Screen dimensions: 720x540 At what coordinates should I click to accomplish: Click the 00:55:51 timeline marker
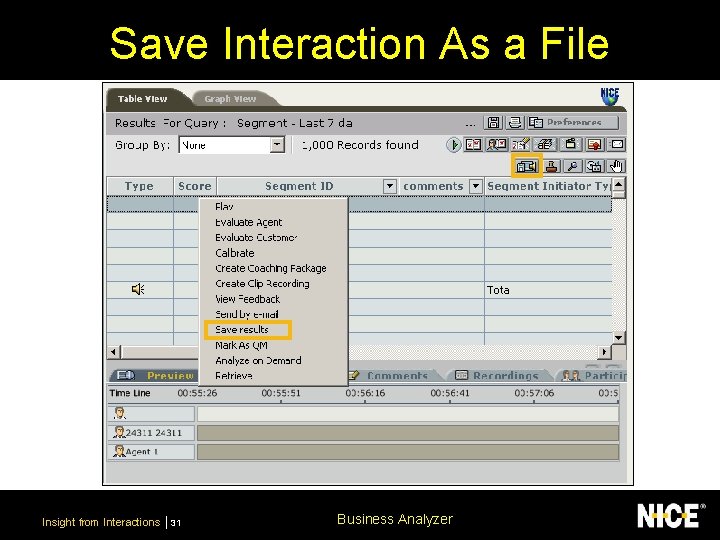coord(281,393)
